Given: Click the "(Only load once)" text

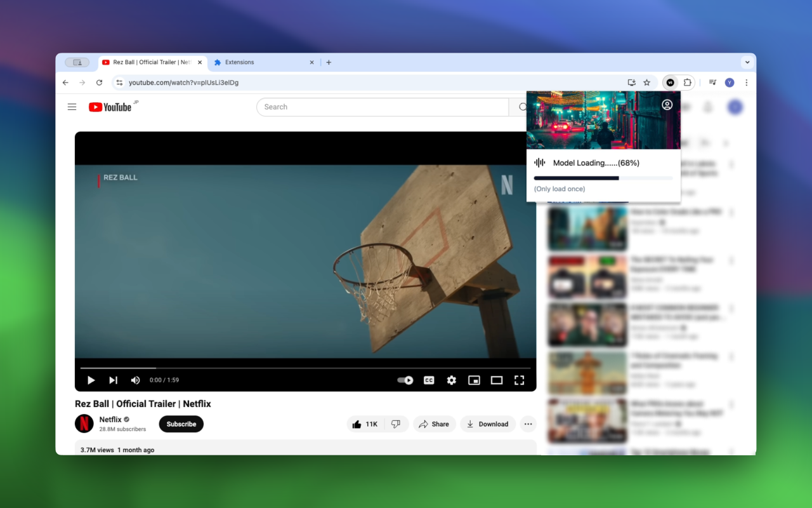Looking at the screenshot, I should tap(560, 189).
